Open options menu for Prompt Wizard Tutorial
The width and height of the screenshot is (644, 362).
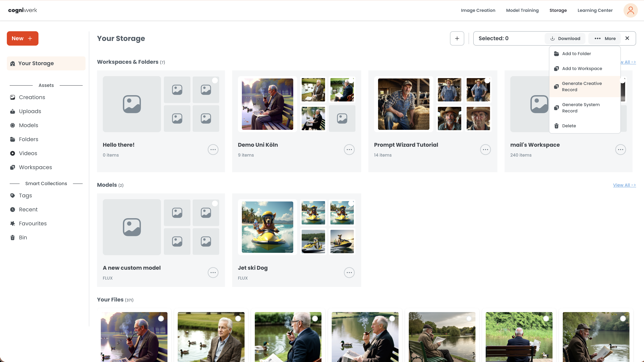coord(485,150)
